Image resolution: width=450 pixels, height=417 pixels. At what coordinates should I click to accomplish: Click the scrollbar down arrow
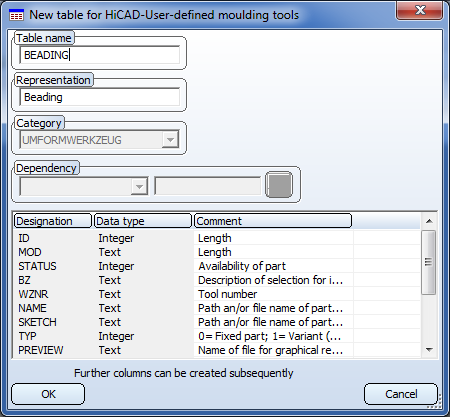tap(429, 350)
